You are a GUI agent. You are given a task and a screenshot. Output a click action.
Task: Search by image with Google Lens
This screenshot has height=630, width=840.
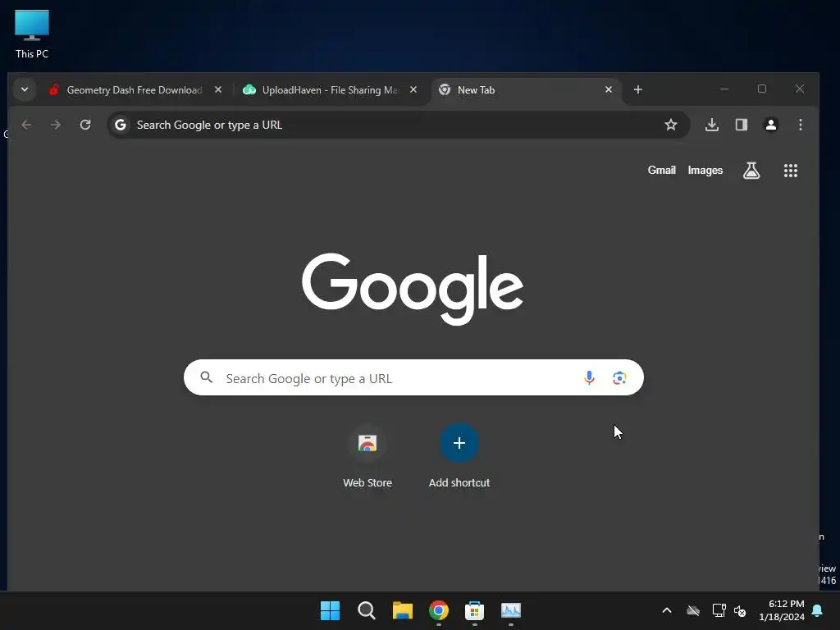(619, 377)
